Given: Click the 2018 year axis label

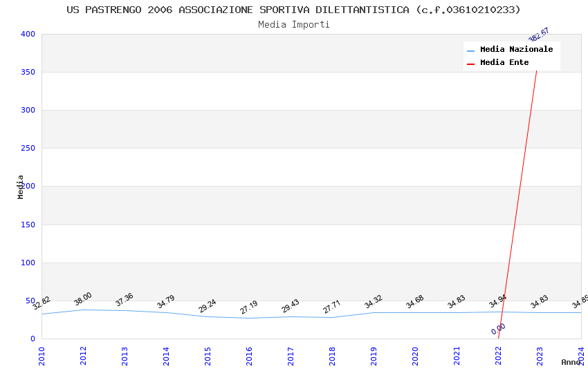Looking at the screenshot, I should pos(332,356).
